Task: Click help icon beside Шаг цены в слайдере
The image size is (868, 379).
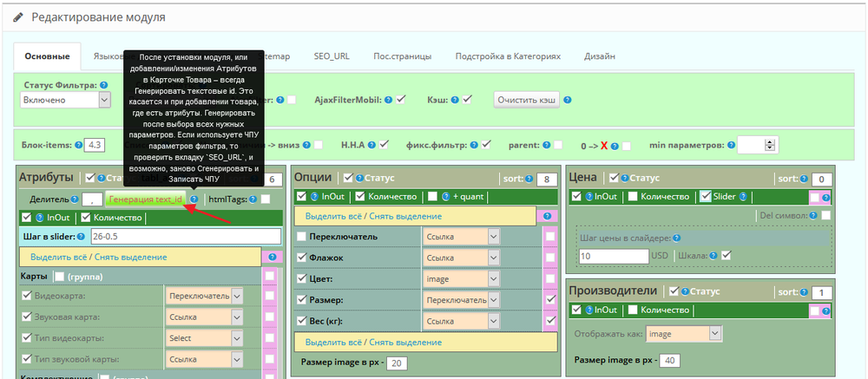Action: 676,239
